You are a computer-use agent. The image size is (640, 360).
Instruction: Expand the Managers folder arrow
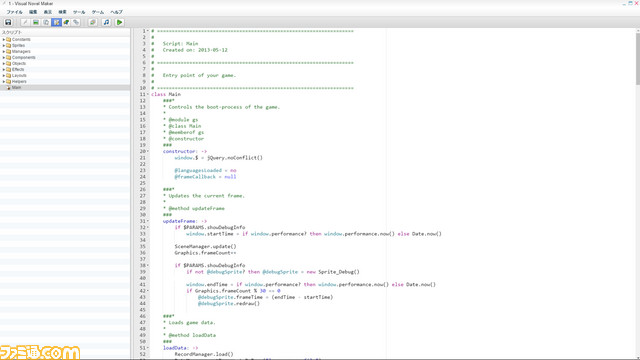click(x=4, y=52)
